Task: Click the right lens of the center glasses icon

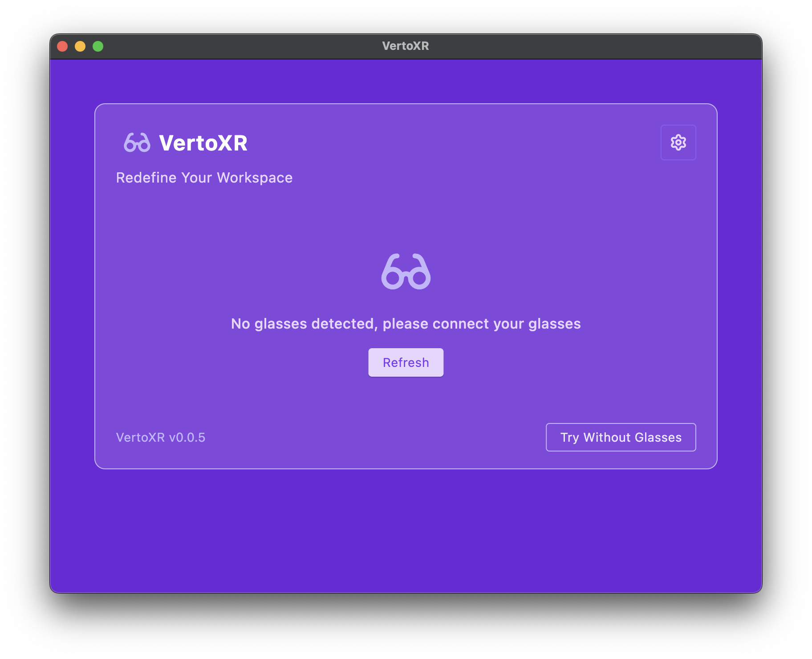Action: click(419, 278)
